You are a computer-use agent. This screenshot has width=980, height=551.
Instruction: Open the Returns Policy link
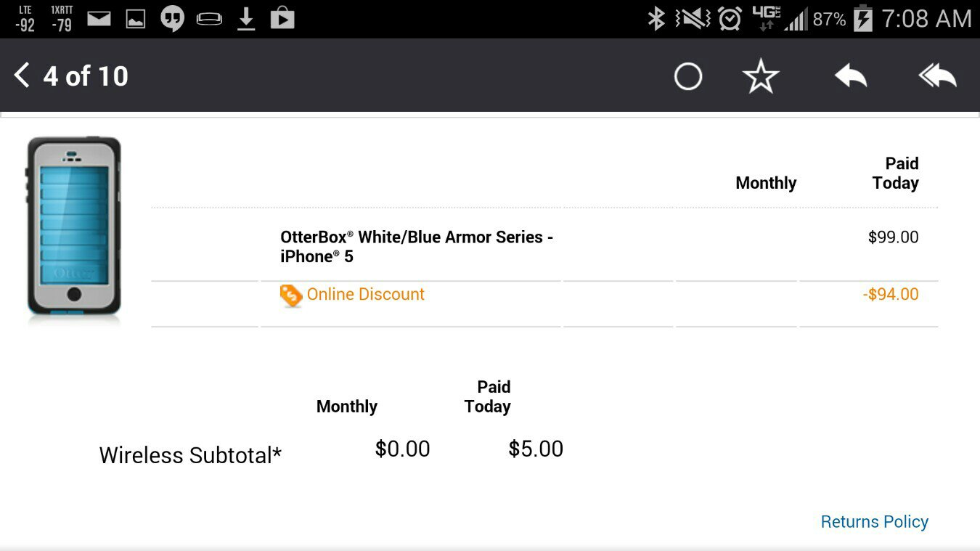pyautogui.click(x=874, y=522)
